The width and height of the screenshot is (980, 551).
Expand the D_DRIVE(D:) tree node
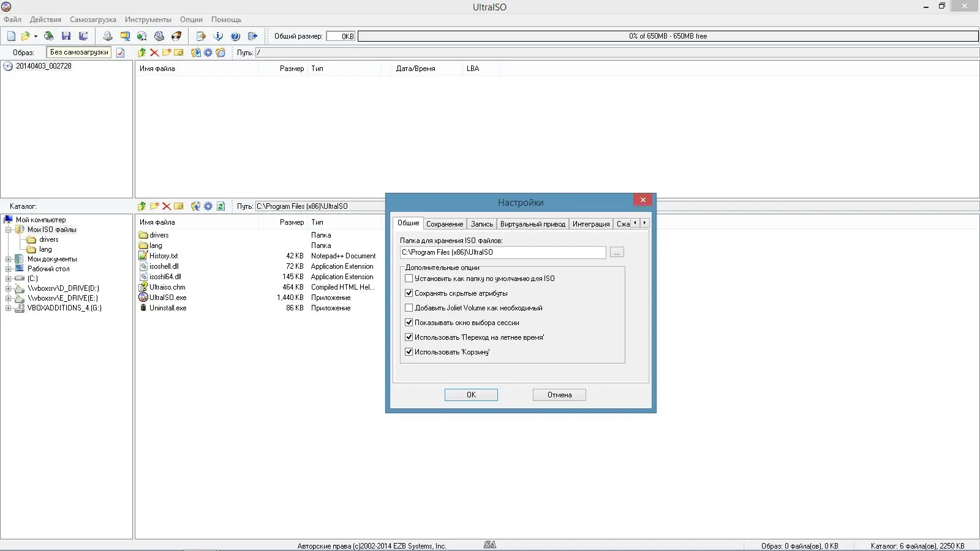[9, 288]
